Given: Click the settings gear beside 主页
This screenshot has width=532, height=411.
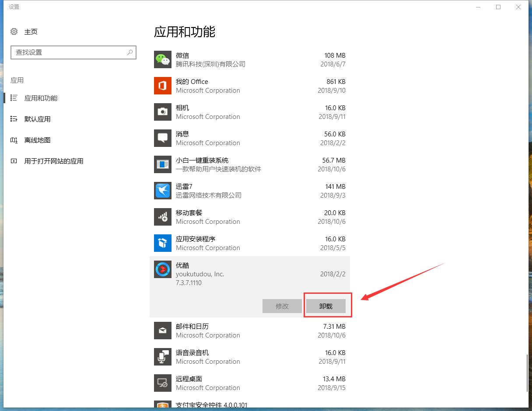Looking at the screenshot, I should click(x=13, y=31).
